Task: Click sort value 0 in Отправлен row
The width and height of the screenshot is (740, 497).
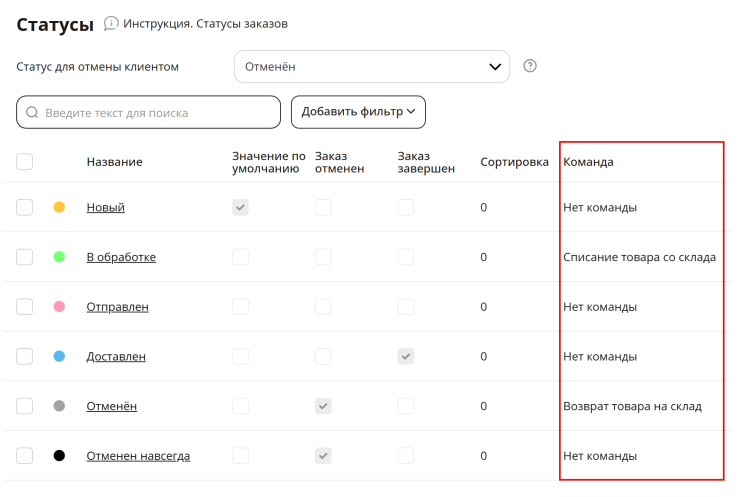Action: pos(484,307)
